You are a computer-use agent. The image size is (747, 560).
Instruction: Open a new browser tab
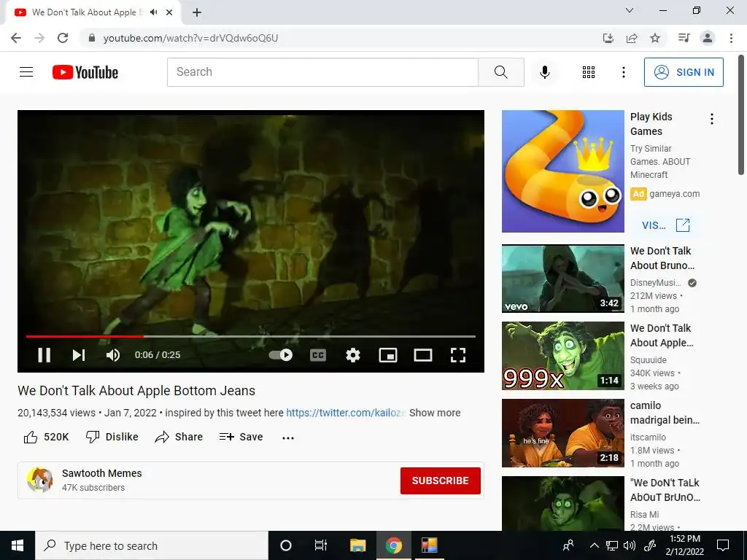pos(197,12)
